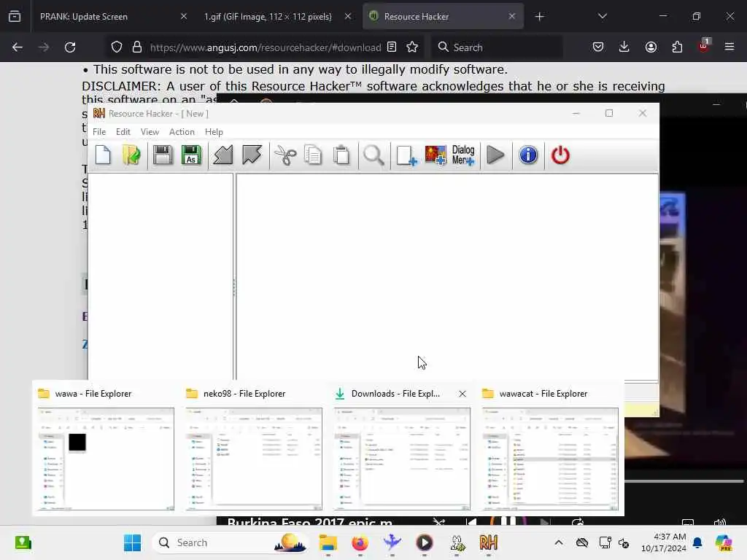The width and height of the screenshot is (747, 560).
Task: Click the File Explorer taskbar icon
Action: coord(328,542)
